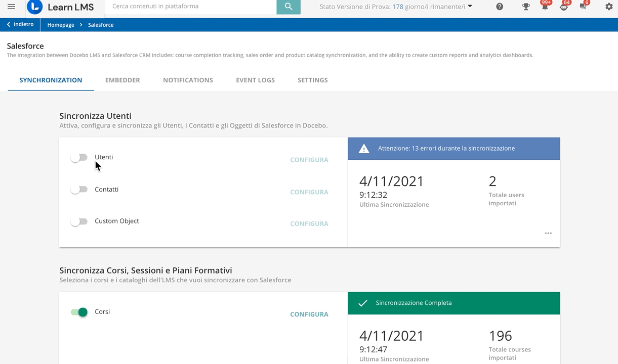Disable the Corsi sync toggle
The image size is (618, 364).
tap(79, 312)
